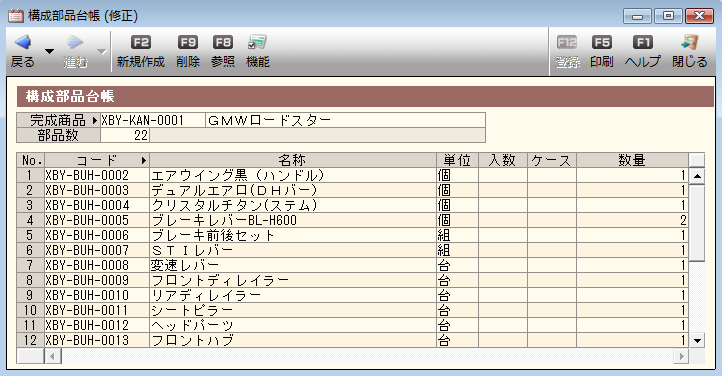
Task: Click name 変速レバー
Action: [x=185, y=265]
